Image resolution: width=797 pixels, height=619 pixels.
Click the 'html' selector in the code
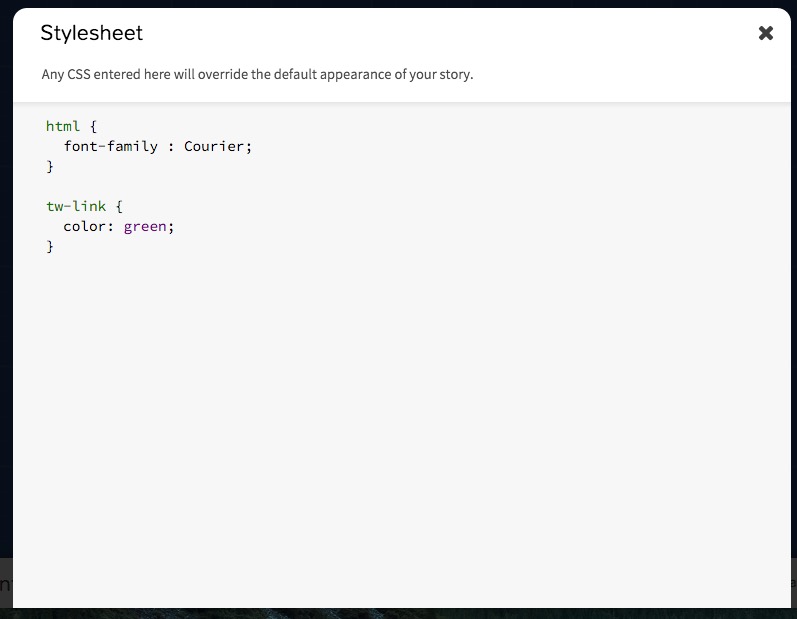(62, 126)
